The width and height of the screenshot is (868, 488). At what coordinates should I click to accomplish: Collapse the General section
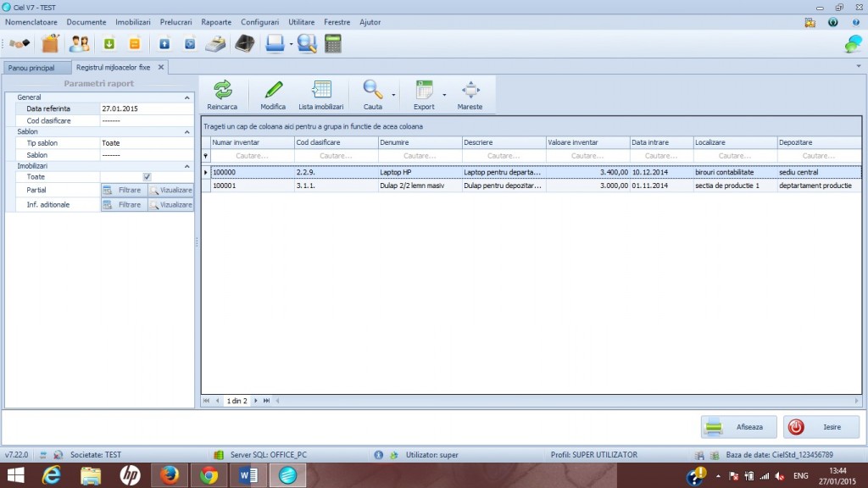click(x=187, y=97)
